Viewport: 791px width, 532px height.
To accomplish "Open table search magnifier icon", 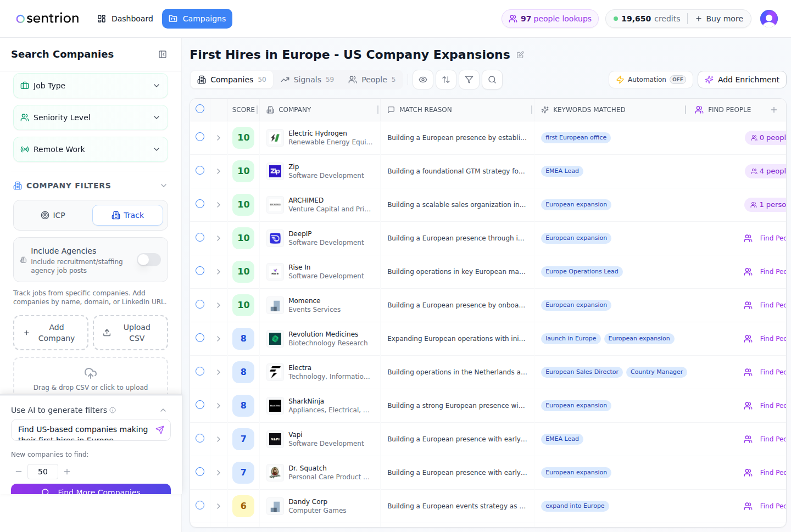I will pyautogui.click(x=492, y=80).
